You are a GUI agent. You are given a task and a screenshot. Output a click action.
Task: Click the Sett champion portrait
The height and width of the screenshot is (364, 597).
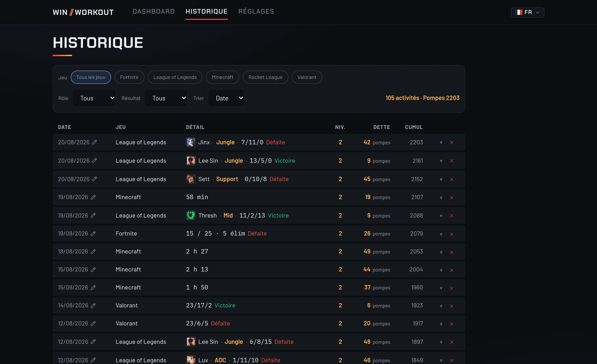click(x=191, y=179)
